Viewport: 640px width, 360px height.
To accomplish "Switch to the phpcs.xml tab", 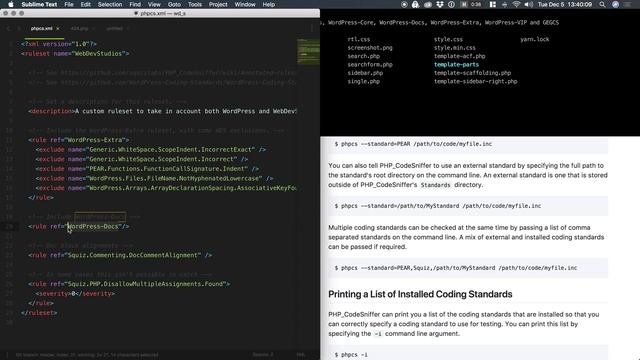I will pos(42,29).
